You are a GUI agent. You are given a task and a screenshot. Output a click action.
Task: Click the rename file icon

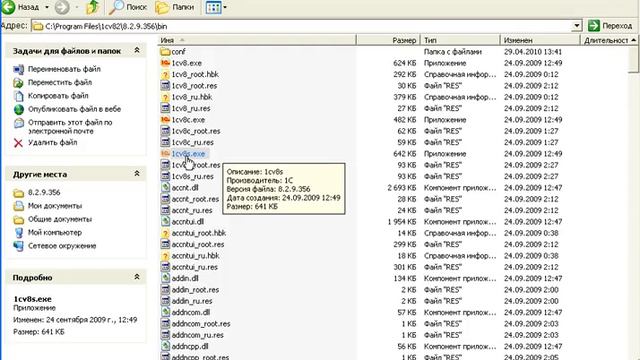[18, 69]
